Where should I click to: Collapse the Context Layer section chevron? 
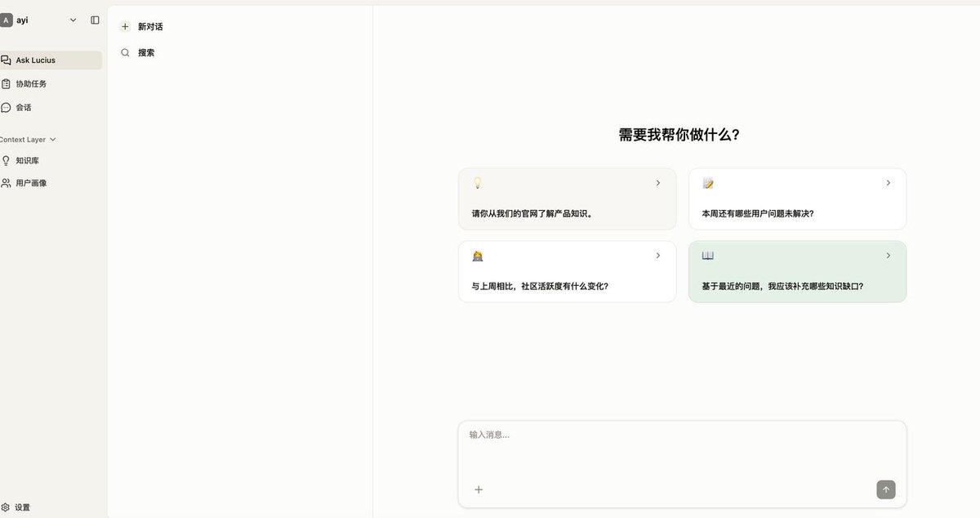pyautogui.click(x=53, y=140)
